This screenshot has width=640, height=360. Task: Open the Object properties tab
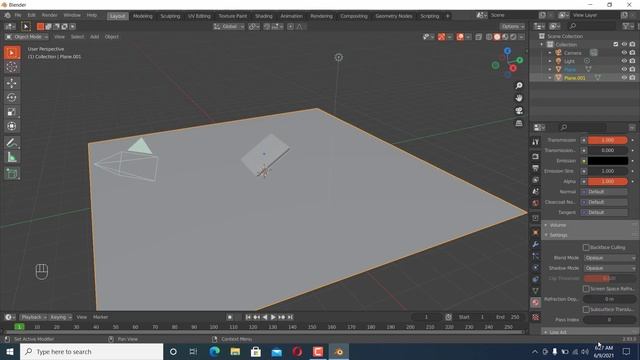coord(536,233)
